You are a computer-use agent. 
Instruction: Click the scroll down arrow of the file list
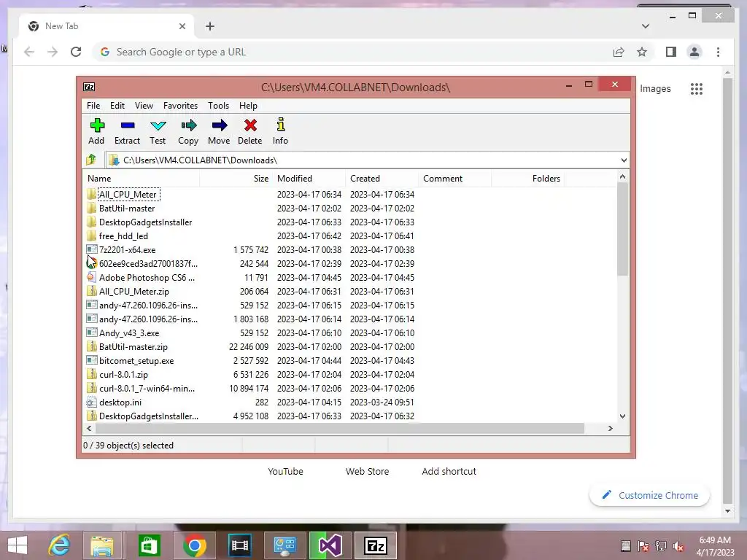click(622, 416)
